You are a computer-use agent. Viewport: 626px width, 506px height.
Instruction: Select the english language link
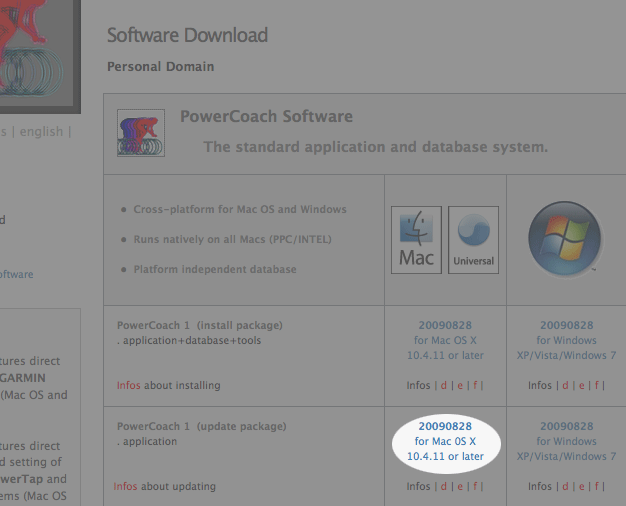point(42,131)
